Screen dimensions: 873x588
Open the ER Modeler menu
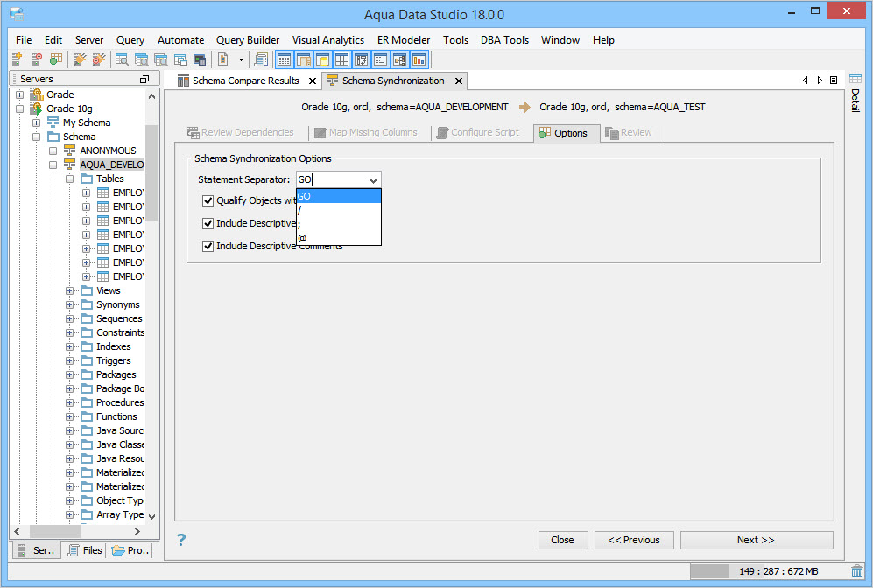pyautogui.click(x=404, y=40)
